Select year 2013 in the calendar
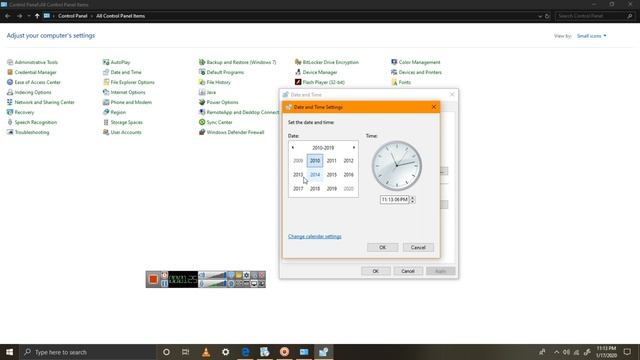Screen dimensions: 640x360 coord(298,175)
